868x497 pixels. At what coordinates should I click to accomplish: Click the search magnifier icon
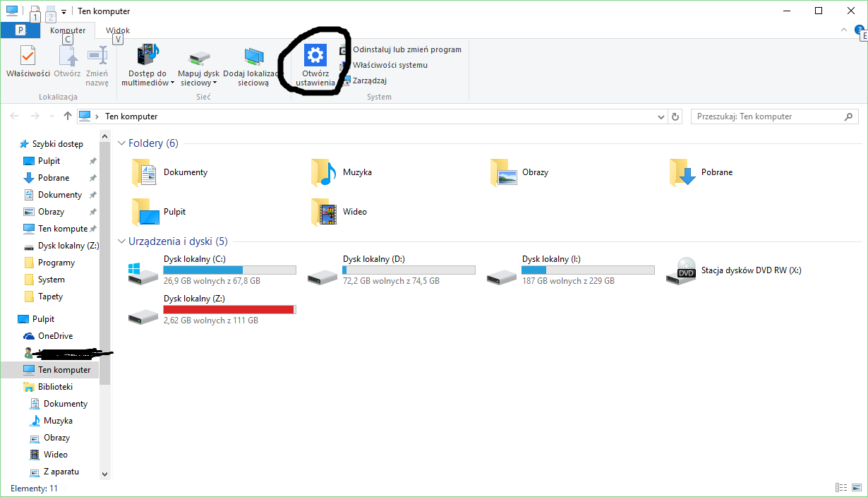click(848, 116)
